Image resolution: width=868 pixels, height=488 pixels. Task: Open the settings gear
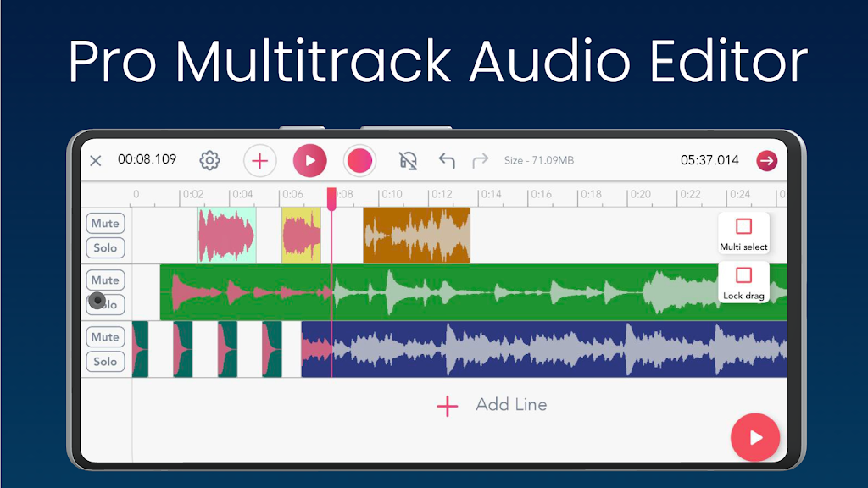209,161
